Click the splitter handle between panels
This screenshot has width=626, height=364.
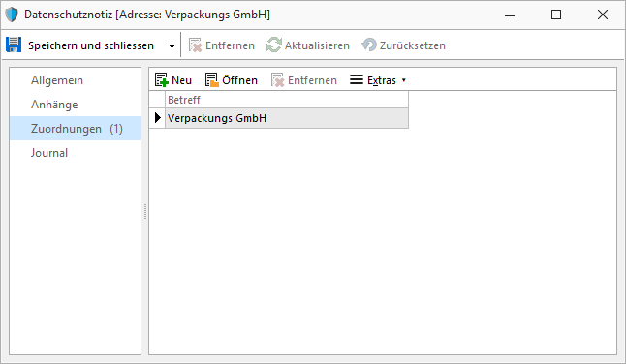(145, 211)
